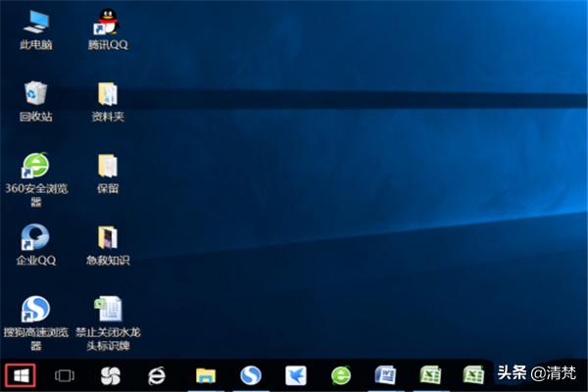The image size is (588, 392).
Task: Select the 360安全浏览器 desktop shortcut
Action: pos(36,166)
